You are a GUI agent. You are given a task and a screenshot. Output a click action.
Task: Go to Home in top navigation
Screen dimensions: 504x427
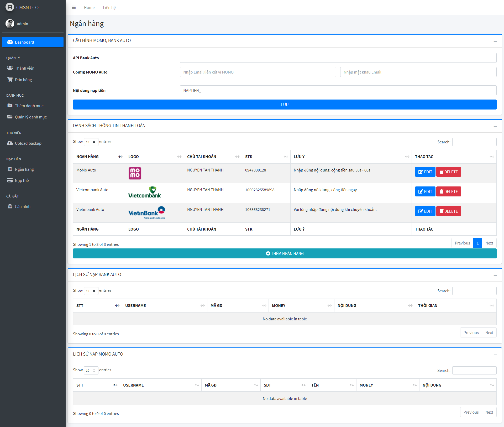tap(89, 7)
